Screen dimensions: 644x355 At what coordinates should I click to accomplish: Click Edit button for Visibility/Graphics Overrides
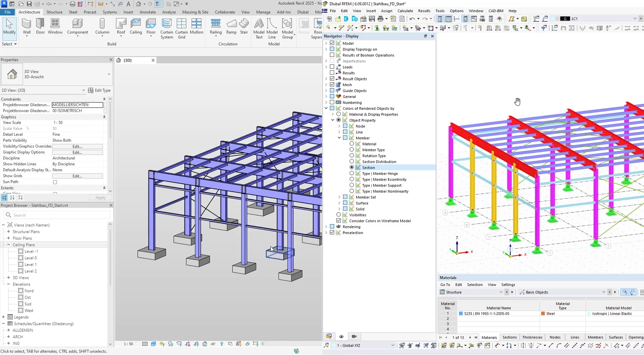coord(77,146)
